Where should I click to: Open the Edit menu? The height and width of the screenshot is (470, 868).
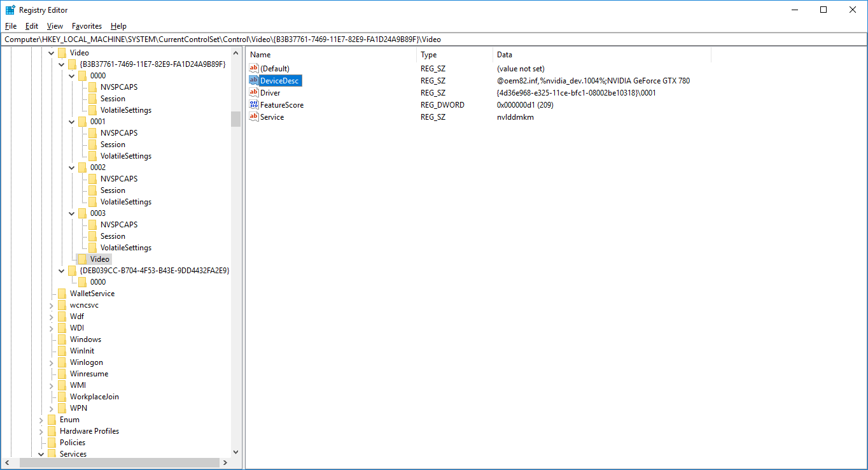[32, 26]
